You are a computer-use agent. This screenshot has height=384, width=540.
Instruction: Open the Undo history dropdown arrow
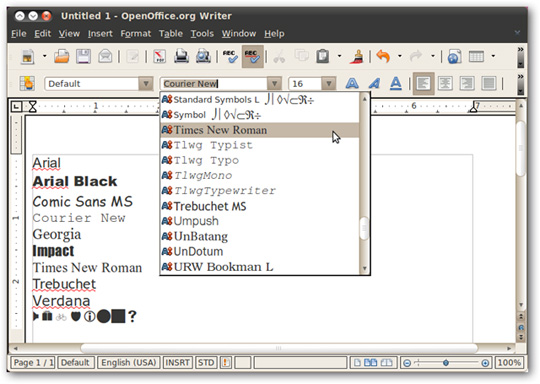[x=399, y=56]
